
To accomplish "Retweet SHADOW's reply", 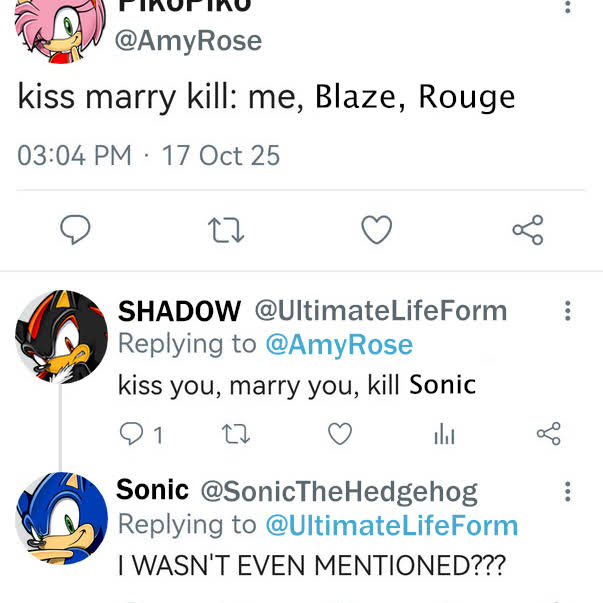I will click(236, 434).
